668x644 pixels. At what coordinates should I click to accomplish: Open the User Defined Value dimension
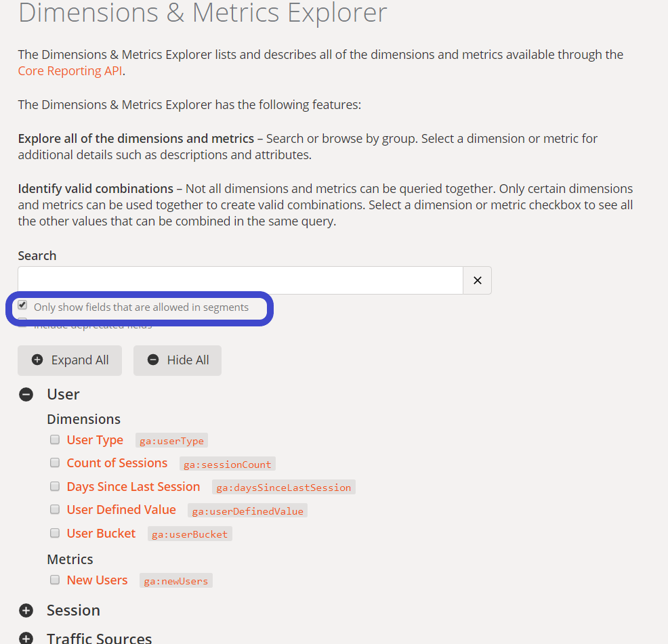pyautogui.click(x=121, y=510)
